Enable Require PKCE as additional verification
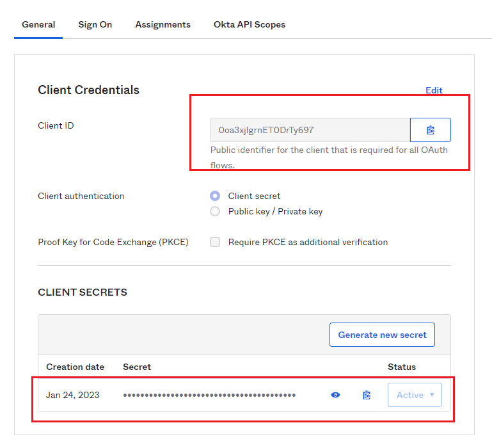This screenshot has width=492, height=448. tap(215, 242)
